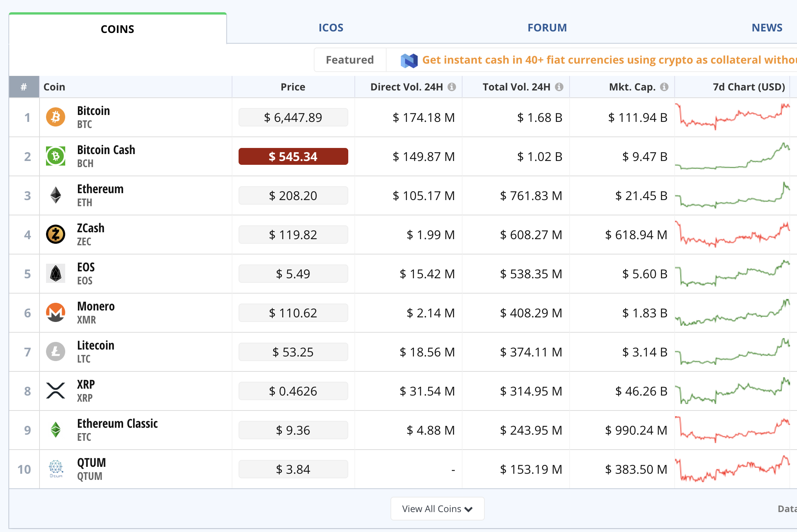Click Ethereum total volume $ 761.83 M
Viewport: 797px width, 532px height.
coord(531,195)
